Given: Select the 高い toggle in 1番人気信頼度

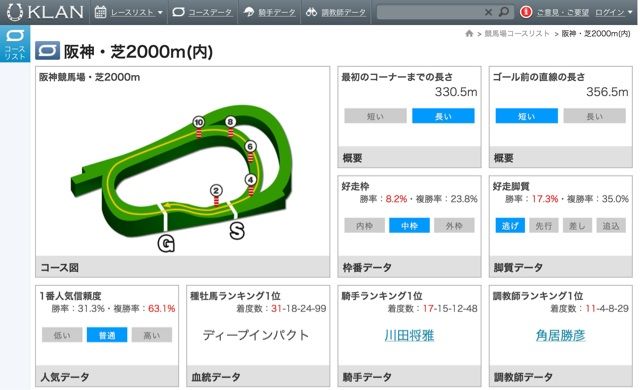Looking at the screenshot, I should [x=152, y=335].
